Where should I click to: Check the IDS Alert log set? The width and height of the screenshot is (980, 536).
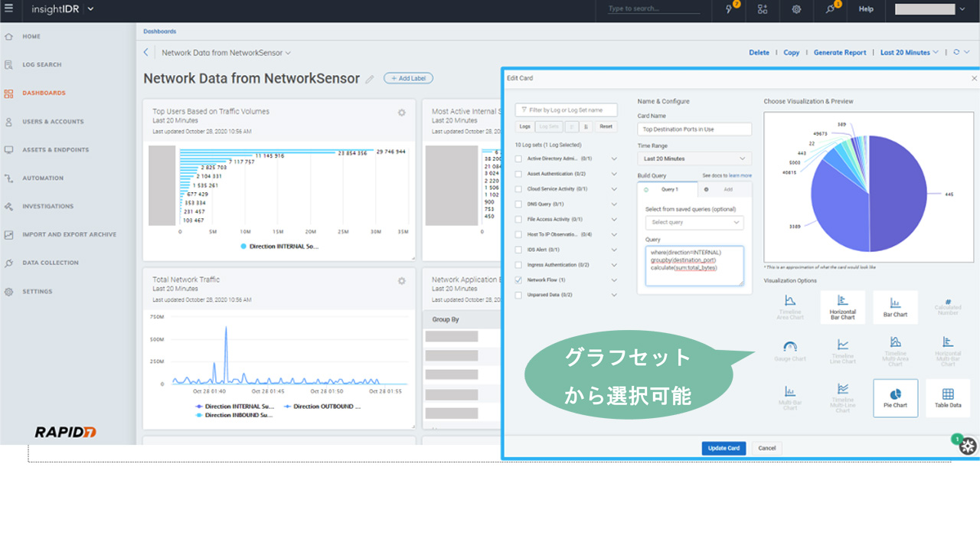(x=518, y=250)
